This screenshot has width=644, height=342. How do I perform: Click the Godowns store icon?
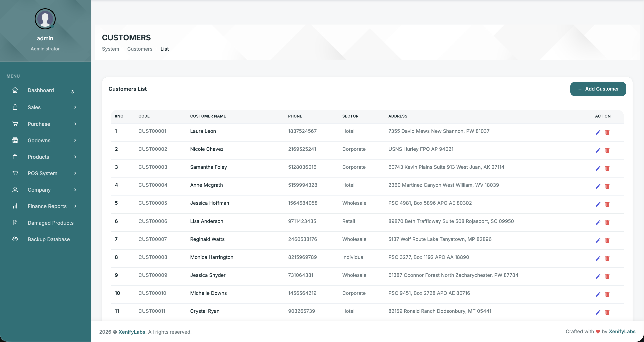click(x=15, y=140)
